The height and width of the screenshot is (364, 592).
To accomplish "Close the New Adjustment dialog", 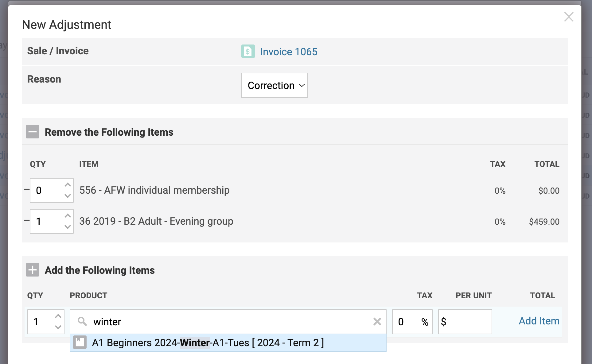I will [x=569, y=17].
